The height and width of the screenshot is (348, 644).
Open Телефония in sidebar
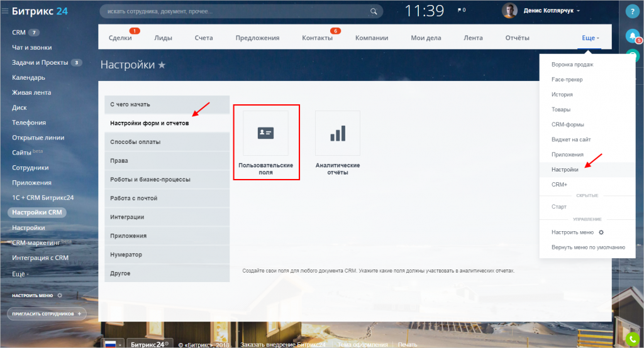click(x=29, y=122)
